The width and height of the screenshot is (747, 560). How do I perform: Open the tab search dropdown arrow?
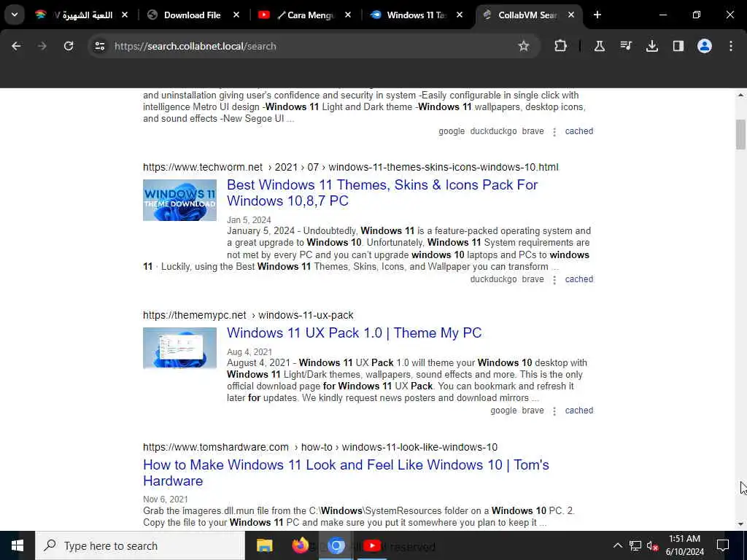click(x=15, y=15)
